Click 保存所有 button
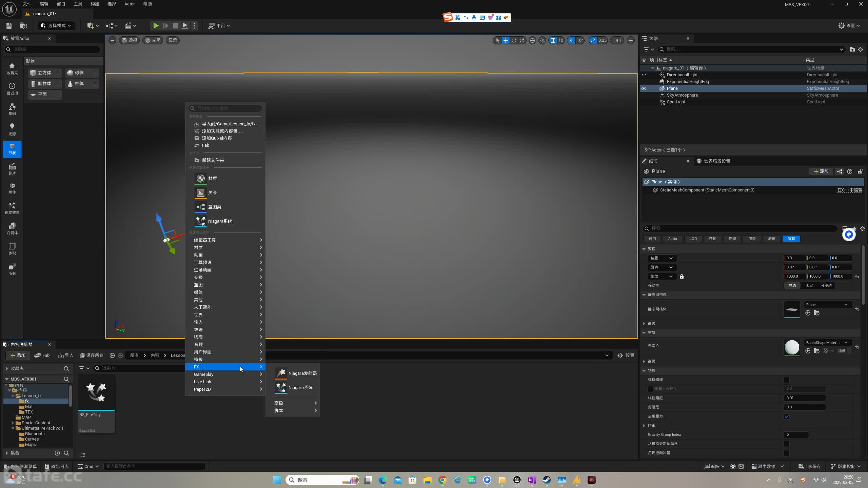The height and width of the screenshot is (488, 868). [92, 355]
